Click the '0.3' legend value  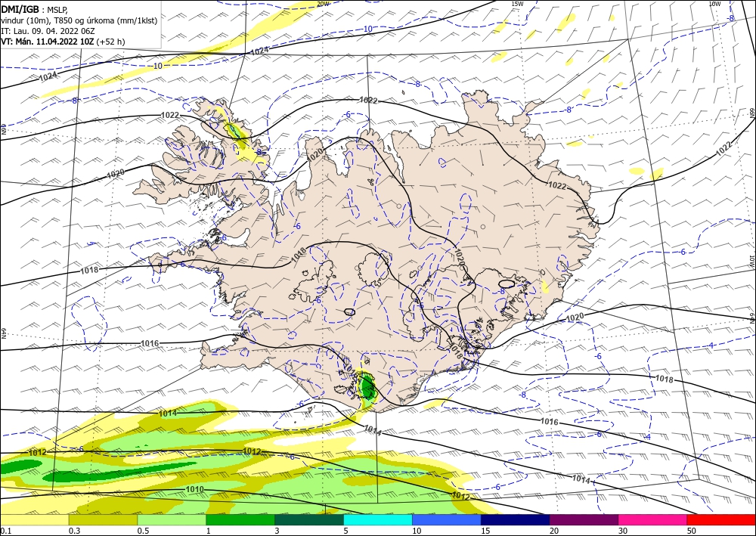point(74,531)
